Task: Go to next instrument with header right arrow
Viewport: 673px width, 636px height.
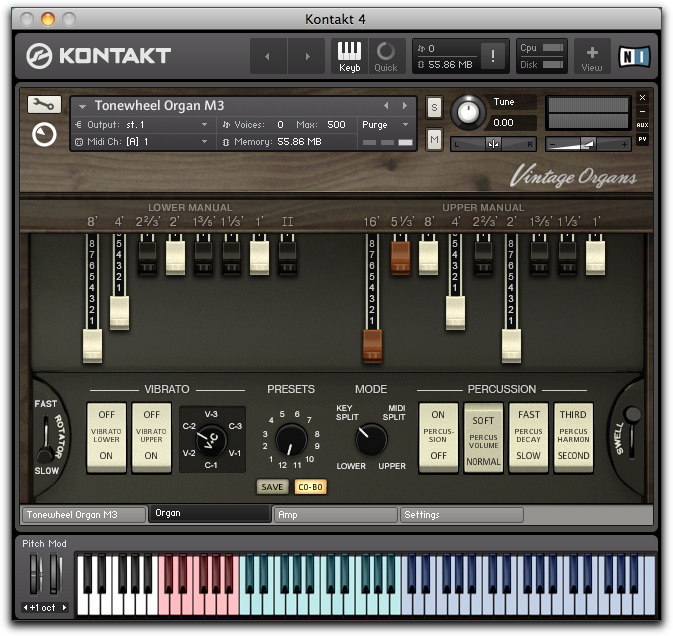Action: [x=306, y=56]
